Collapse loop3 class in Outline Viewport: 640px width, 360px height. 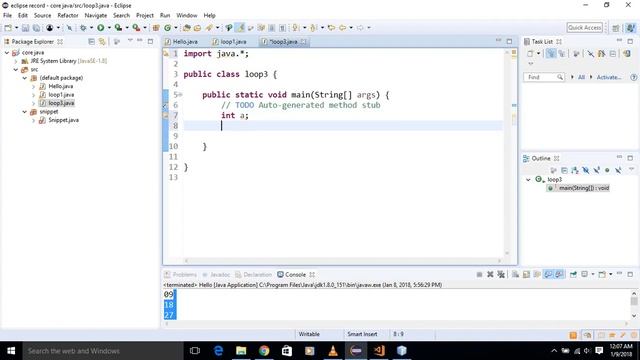[x=528, y=180]
